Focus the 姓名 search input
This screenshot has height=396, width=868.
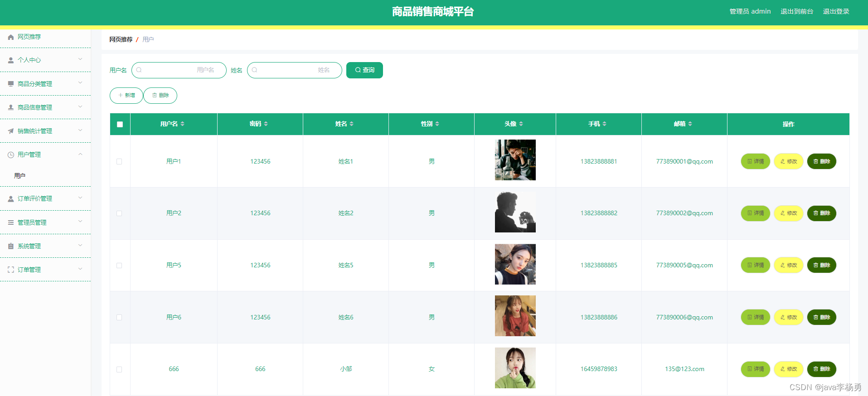coord(295,70)
